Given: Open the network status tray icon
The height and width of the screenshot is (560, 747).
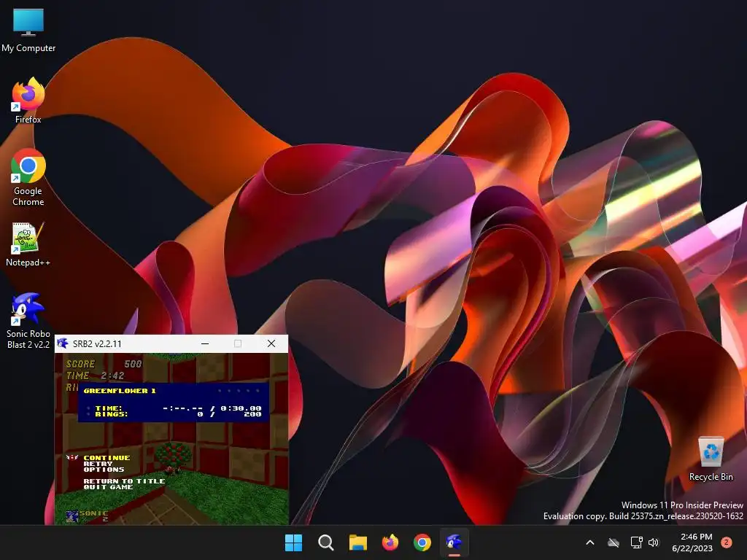Looking at the screenshot, I should pyautogui.click(x=636, y=542).
